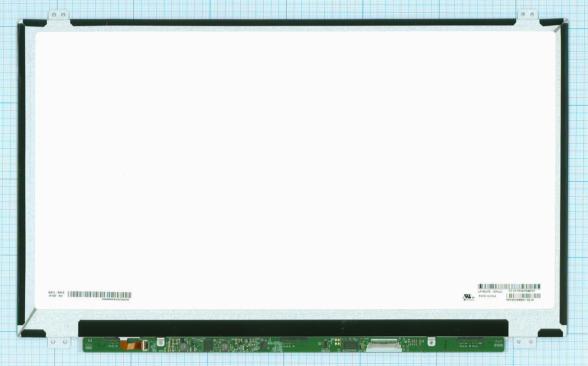Click the upper barcode on the bottom-right label

coord(509,286)
